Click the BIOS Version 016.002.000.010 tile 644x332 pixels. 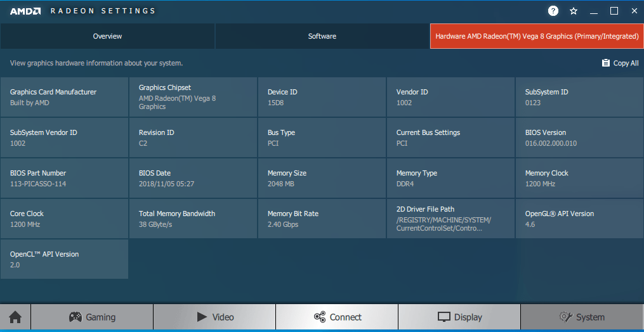click(x=579, y=138)
